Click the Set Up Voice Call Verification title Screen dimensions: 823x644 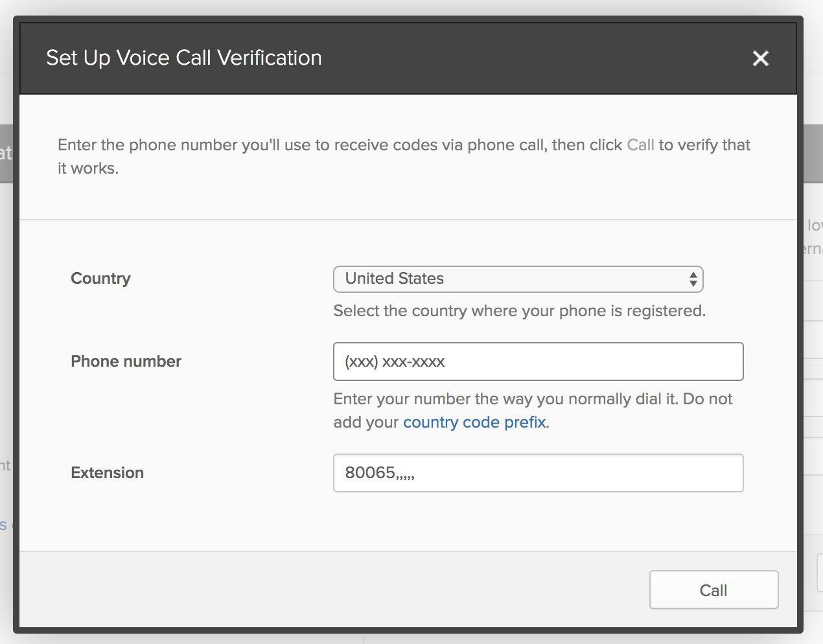pos(184,58)
